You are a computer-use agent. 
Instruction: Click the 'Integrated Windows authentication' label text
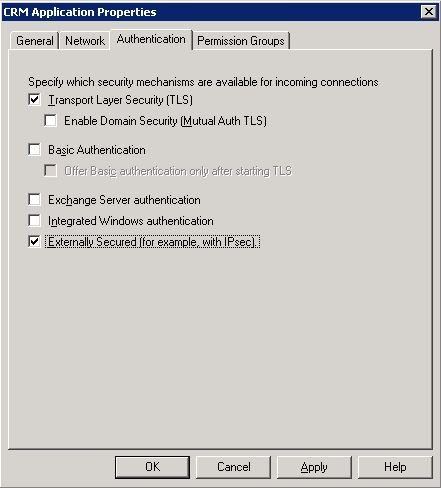(131, 221)
